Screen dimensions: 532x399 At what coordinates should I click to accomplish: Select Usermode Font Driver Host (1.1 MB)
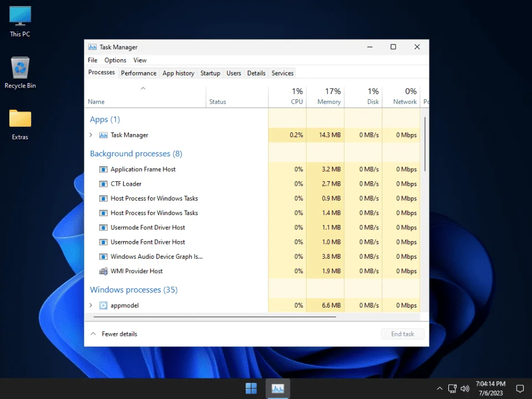[253, 228]
